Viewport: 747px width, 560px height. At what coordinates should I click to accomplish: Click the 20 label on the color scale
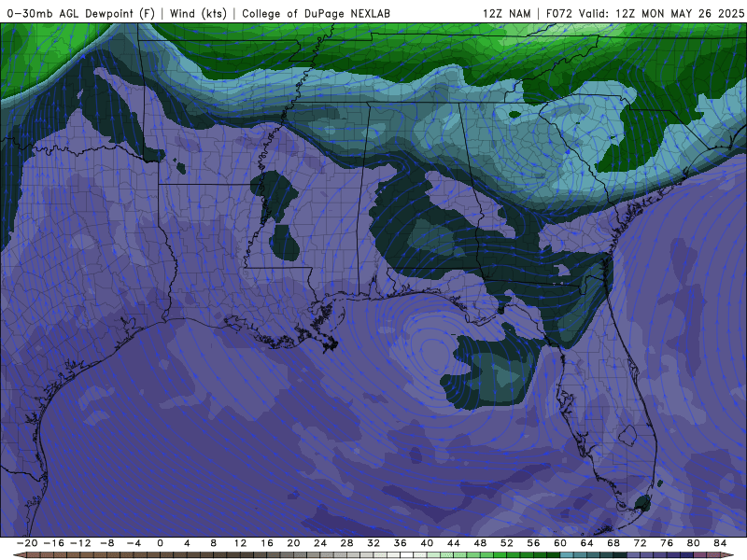(293, 543)
